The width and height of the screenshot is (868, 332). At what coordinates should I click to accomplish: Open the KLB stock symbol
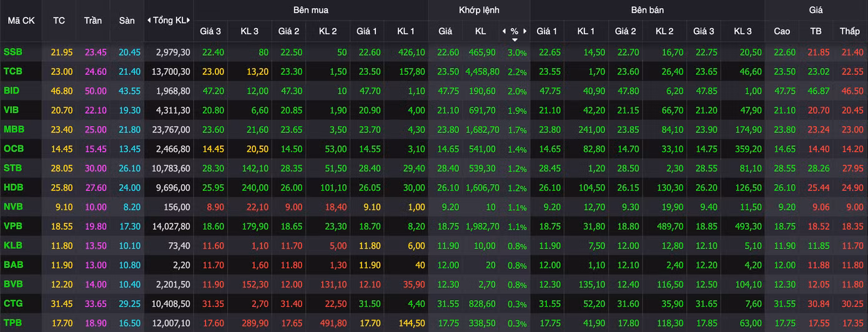coord(12,245)
